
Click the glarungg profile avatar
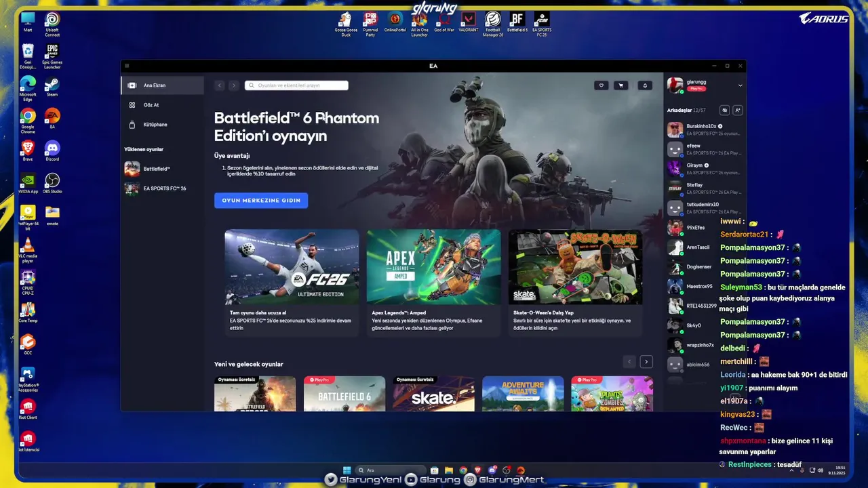[675, 85]
